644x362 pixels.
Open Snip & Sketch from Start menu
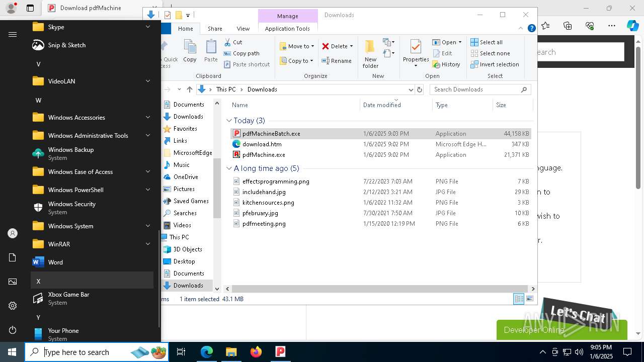coord(92,45)
